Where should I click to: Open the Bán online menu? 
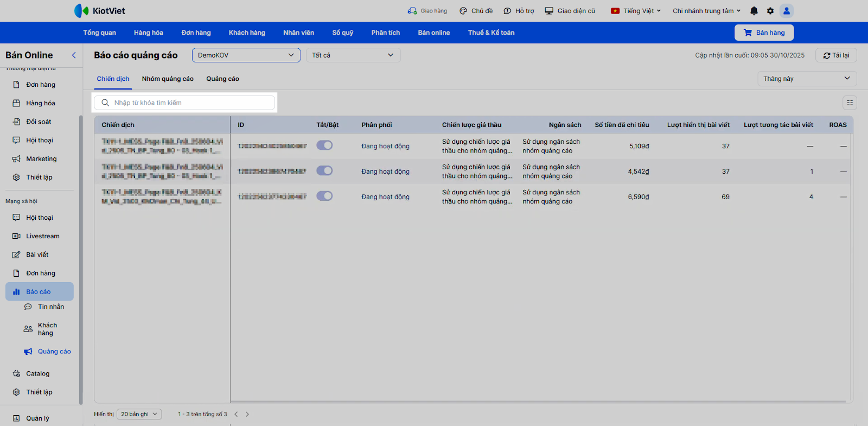click(x=434, y=33)
